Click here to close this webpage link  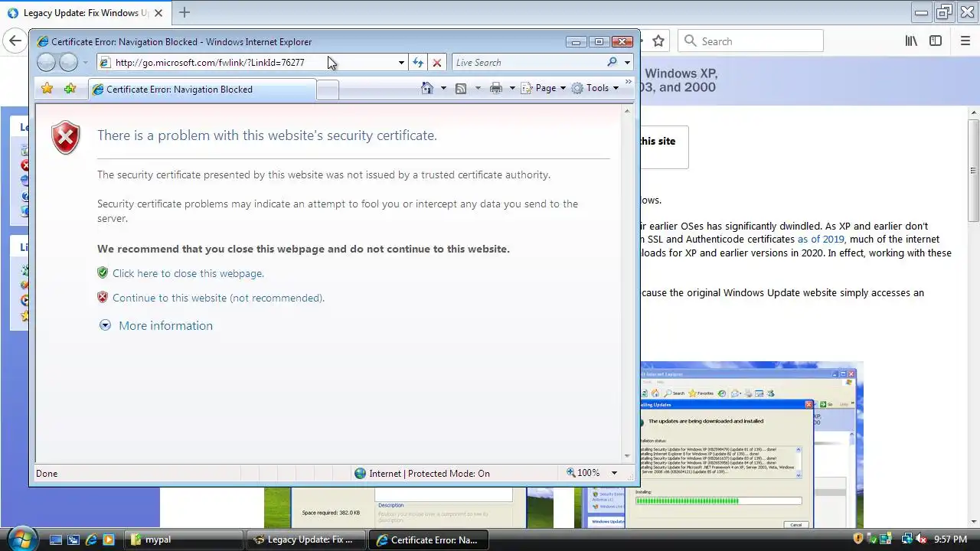[188, 273]
